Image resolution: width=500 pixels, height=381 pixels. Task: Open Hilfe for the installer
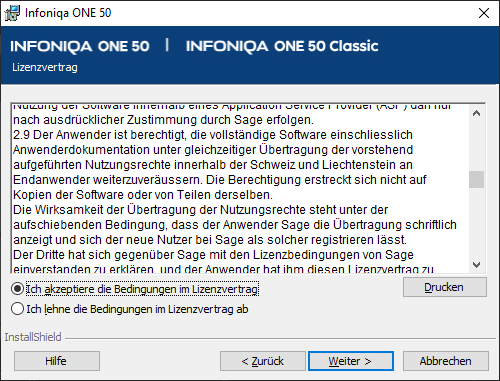[x=57, y=361]
